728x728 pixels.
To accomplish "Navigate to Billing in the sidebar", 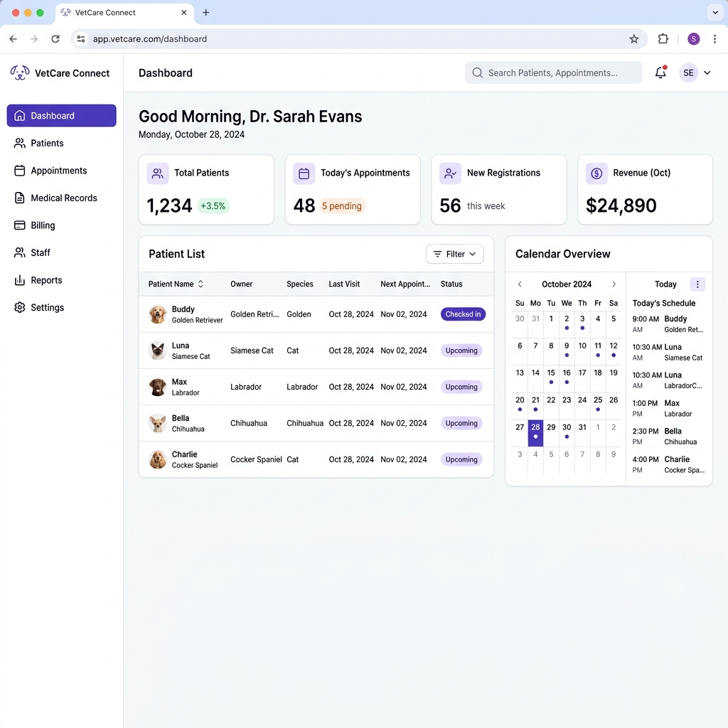I will pyautogui.click(x=43, y=225).
